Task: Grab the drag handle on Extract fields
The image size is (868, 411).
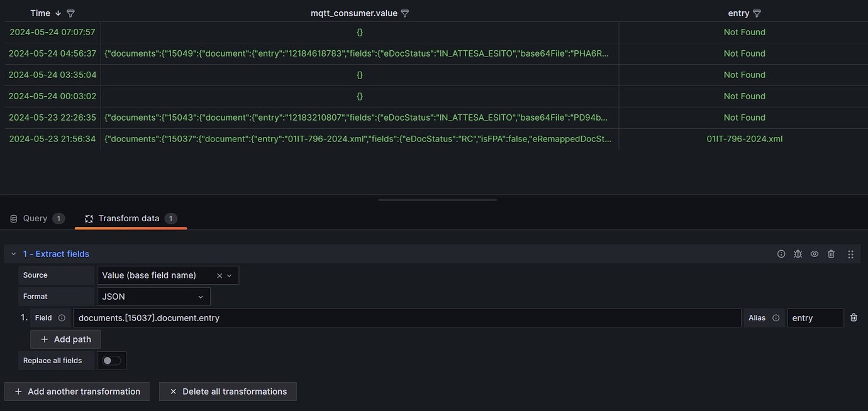Action: [x=850, y=254]
